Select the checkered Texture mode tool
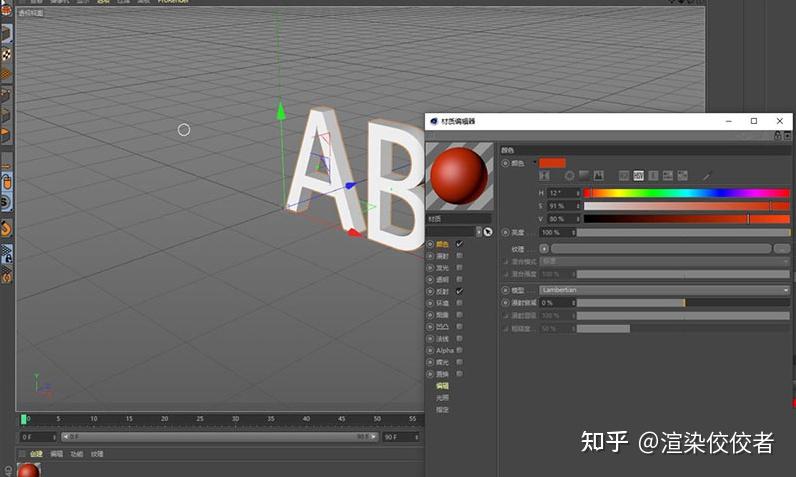 click(6, 55)
